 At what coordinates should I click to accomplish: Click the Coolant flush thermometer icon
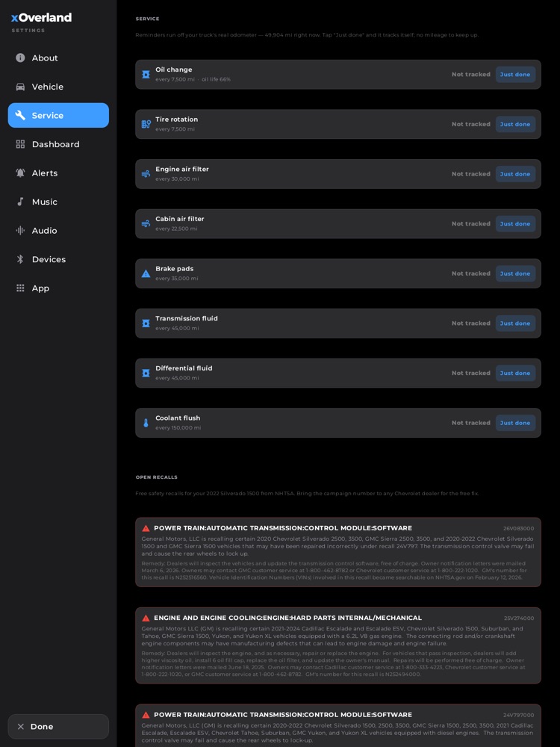[x=146, y=423]
